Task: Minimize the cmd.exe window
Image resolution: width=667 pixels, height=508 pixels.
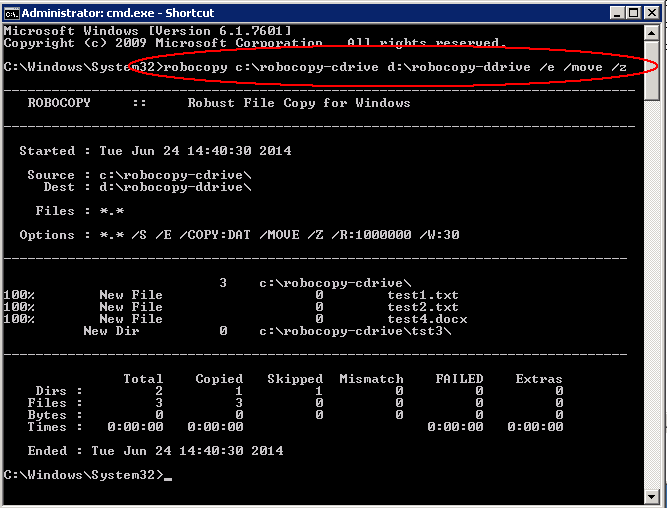Action: 617,13
